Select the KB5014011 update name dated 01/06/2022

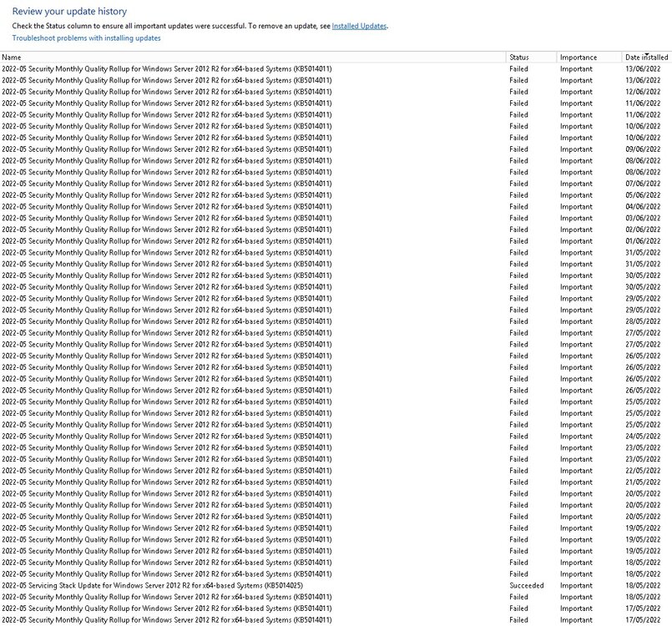pyautogui.click(x=167, y=241)
